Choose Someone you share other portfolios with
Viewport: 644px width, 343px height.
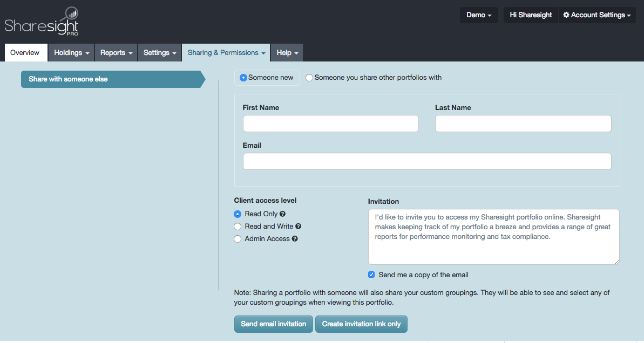coord(309,78)
